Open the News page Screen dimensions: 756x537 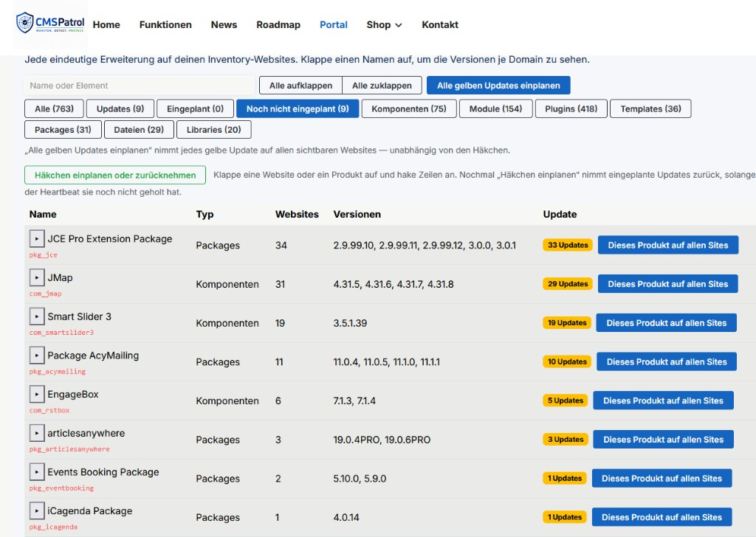(x=224, y=24)
